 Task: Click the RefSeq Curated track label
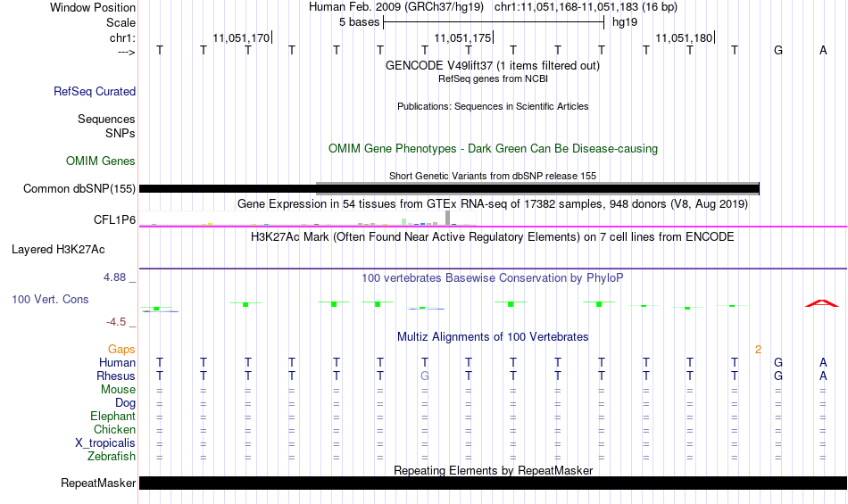(95, 91)
